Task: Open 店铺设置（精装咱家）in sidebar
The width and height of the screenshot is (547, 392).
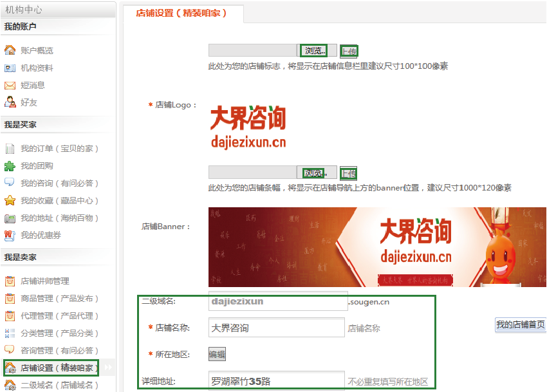Action: [x=59, y=368]
